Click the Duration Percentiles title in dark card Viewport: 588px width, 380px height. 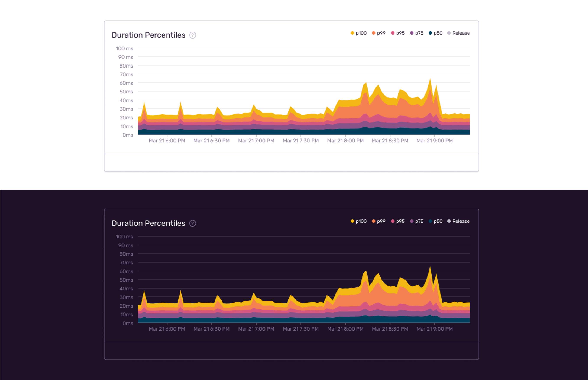pos(148,223)
